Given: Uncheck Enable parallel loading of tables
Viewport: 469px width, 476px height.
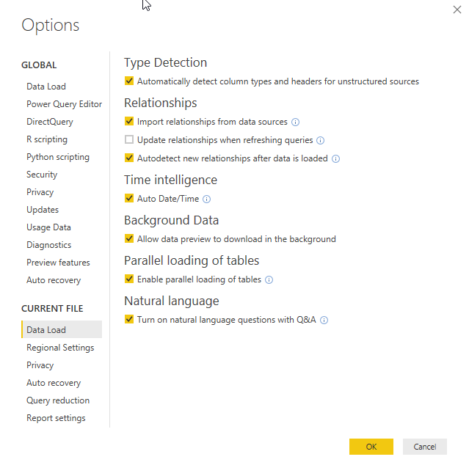Looking at the screenshot, I should pyautogui.click(x=129, y=279).
